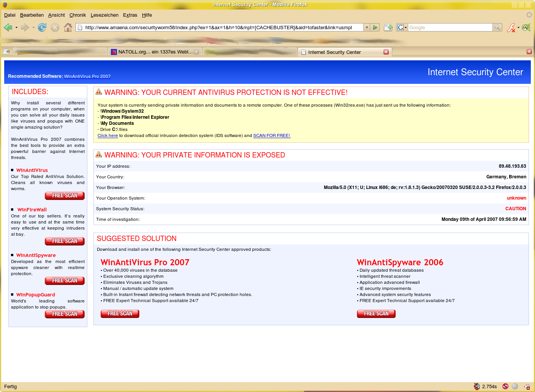Click the red 'unknown' operation system value
535x392 pixels.
click(x=516, y=198)
